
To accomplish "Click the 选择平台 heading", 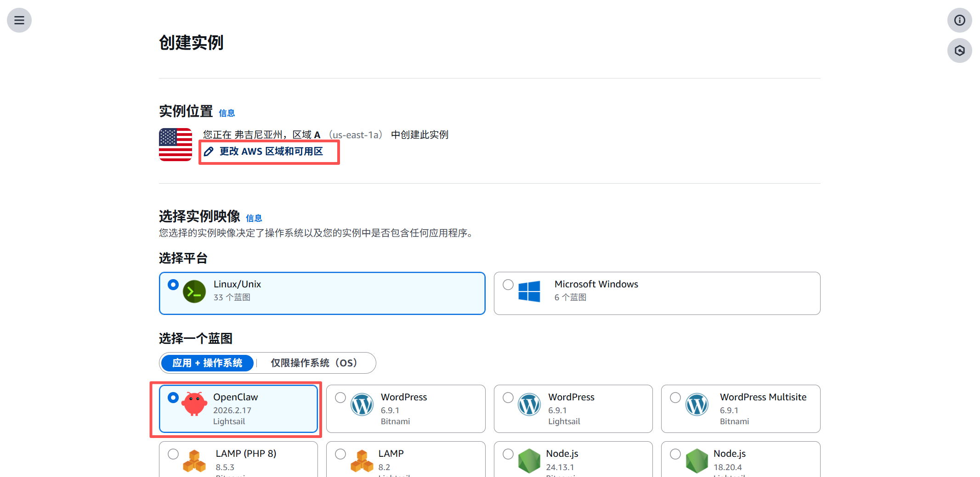I will (183, 258).
